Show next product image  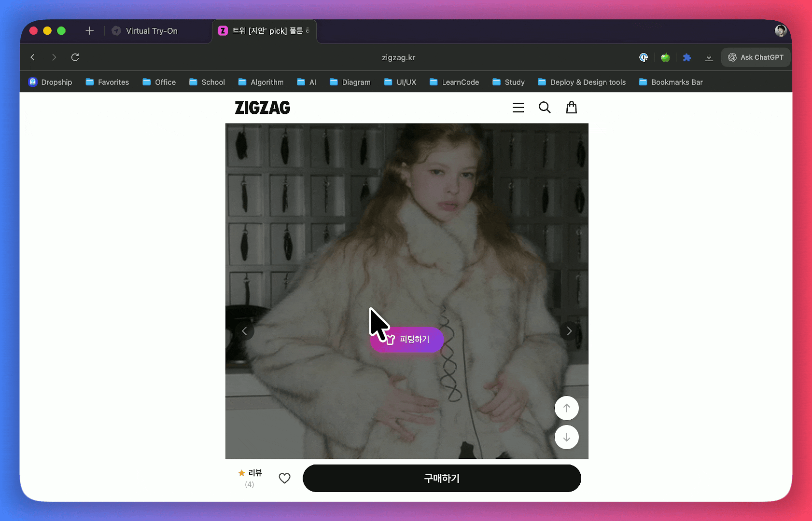pos(569,331)
